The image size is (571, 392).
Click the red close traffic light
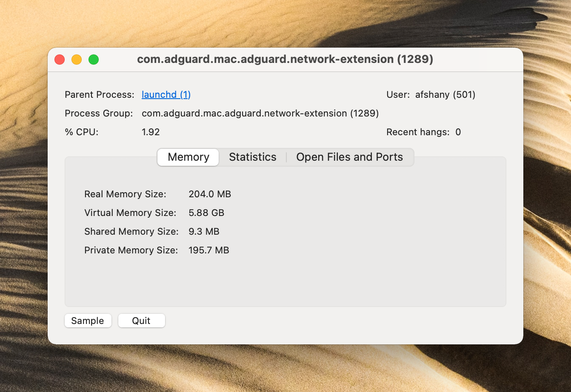[x=59, y=60]
